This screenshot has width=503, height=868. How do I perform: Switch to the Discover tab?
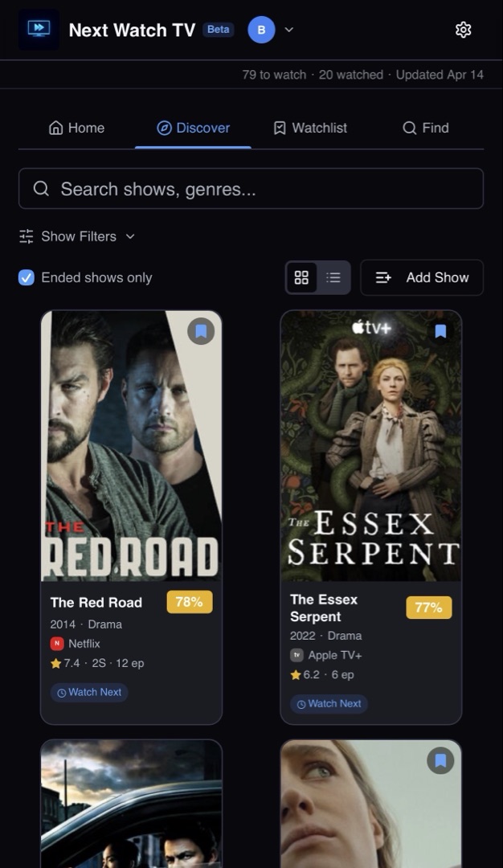tap(193, 127)
